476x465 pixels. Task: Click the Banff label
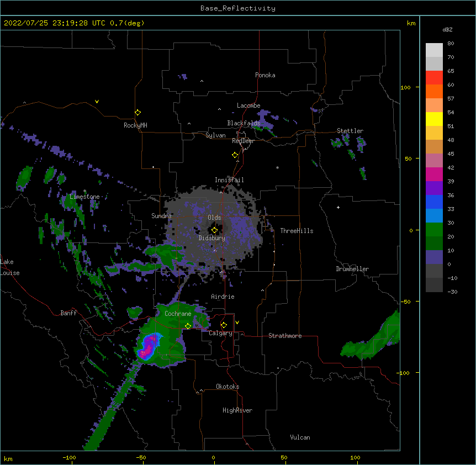[68, 313]
